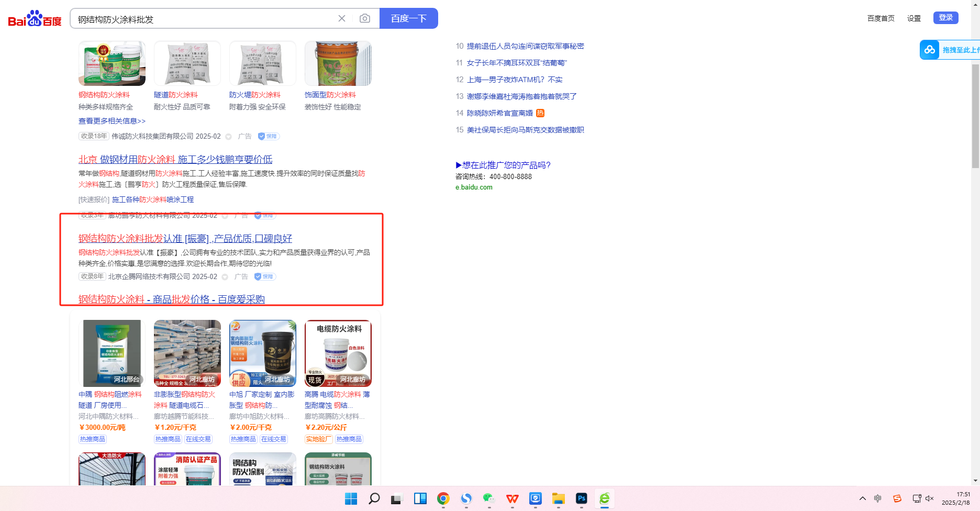Open 电缆防火涂料 product image

click(x=338, y=353)
